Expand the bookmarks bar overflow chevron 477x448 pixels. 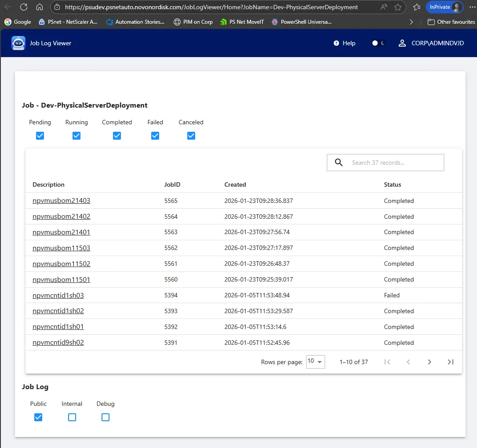point(411,22)
